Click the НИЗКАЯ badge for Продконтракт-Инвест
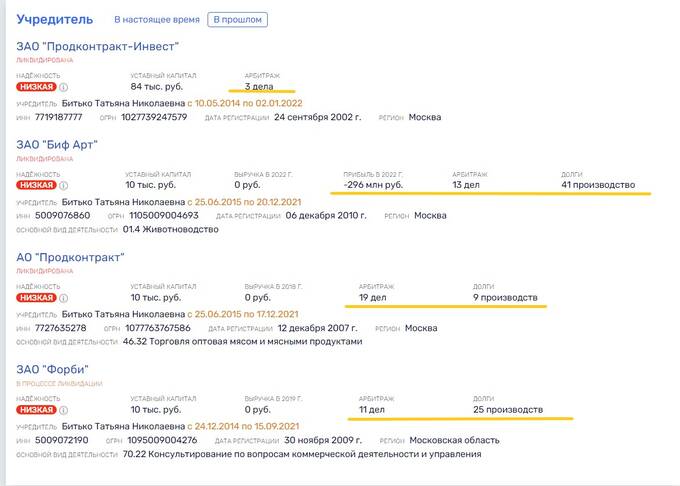This screenshot has width=680, height=486. (36, 87)
